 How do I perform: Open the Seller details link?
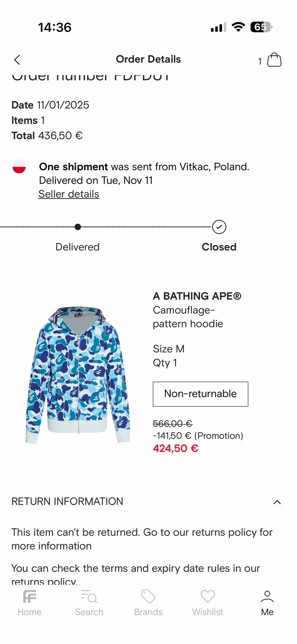coord(69,194)
